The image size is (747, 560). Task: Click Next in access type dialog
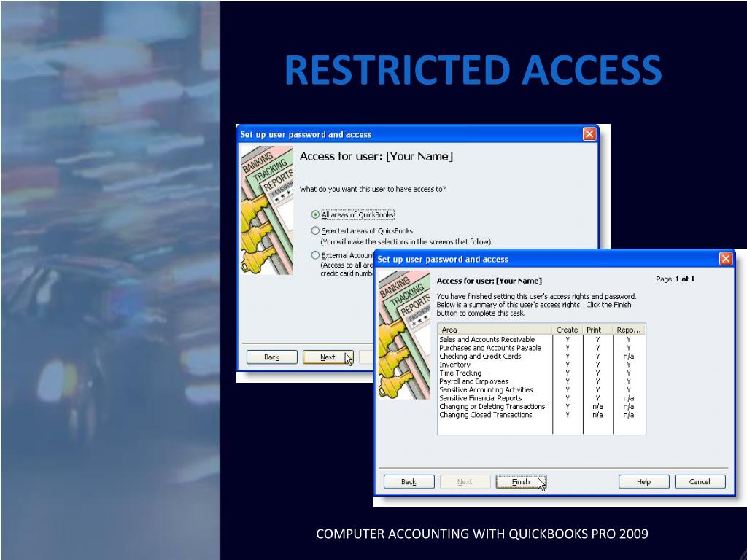[x=328, y=357]
